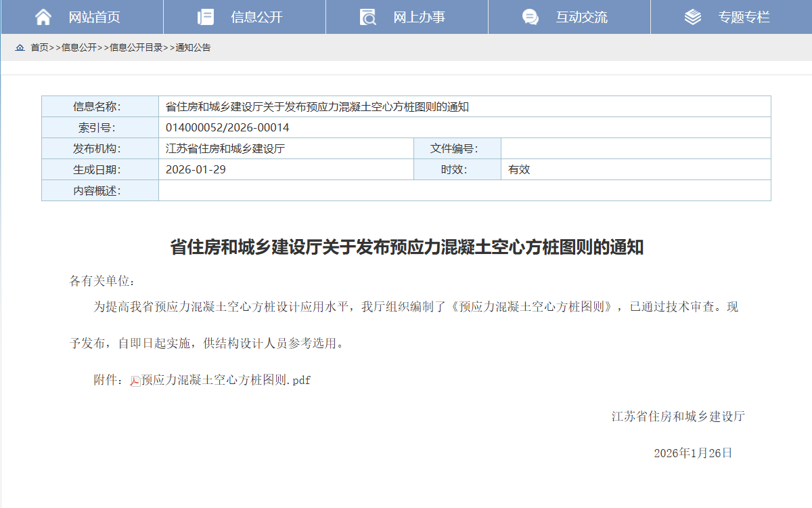Click the 信息名称: label cell
The height and width of the screenshot is (508, 812).
click(100, 106)
